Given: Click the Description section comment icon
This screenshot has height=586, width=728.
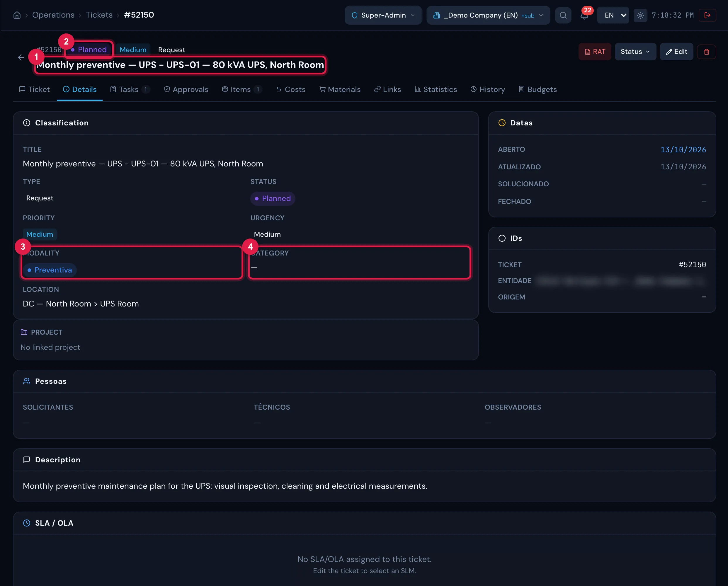Looking at the screenshot, I should pos(27,460).
